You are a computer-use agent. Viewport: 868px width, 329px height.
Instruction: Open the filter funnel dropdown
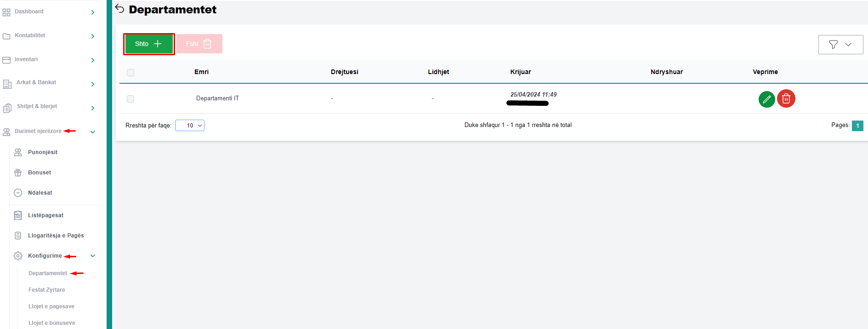pyautogui.click(x=840, y=45)
